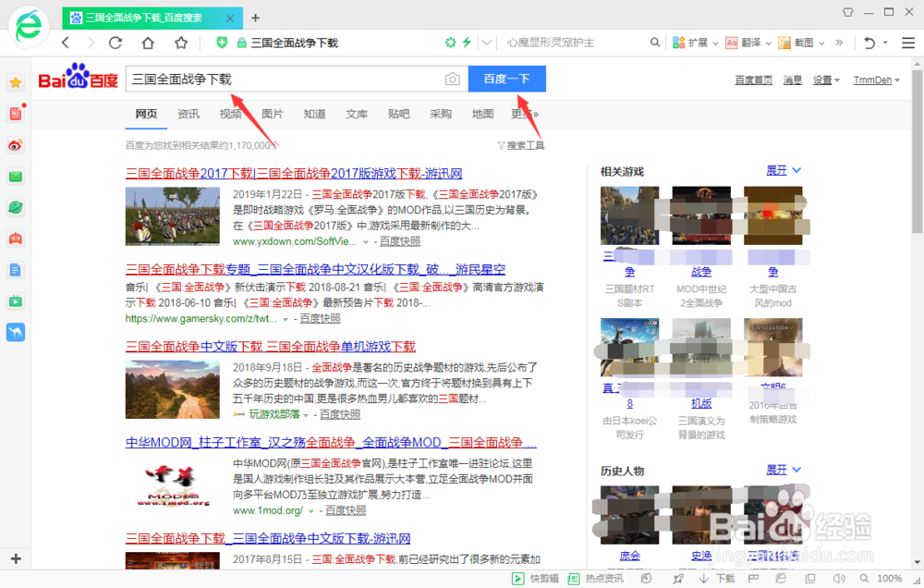Screen dimensions: 924x588
Task: Switch to the 图片 search tab
Action: coord(273,114)
